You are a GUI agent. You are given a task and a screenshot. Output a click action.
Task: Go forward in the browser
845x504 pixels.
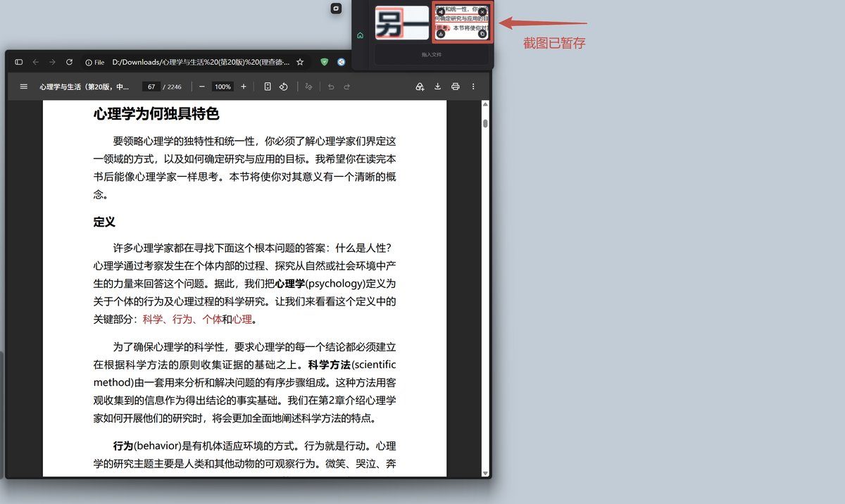point(52,62)
